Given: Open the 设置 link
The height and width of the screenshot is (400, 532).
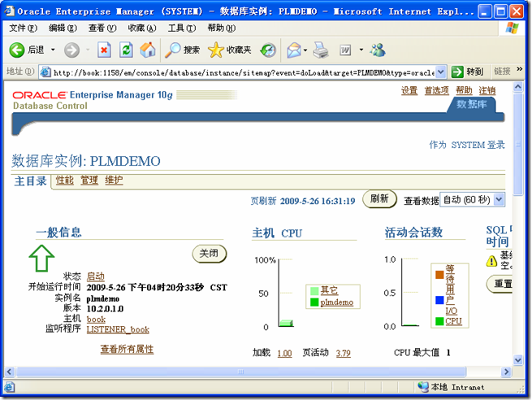Looking at the screenshot, I should [x=409, y=90].
